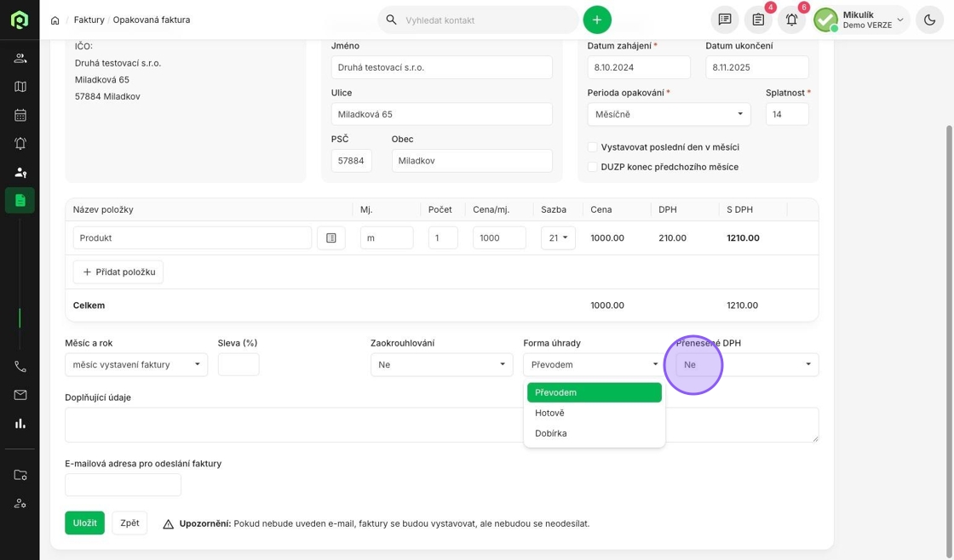This screenshot has height=560, width=954.
Task: Click the Mj. unit field
Action: (387, 237)
